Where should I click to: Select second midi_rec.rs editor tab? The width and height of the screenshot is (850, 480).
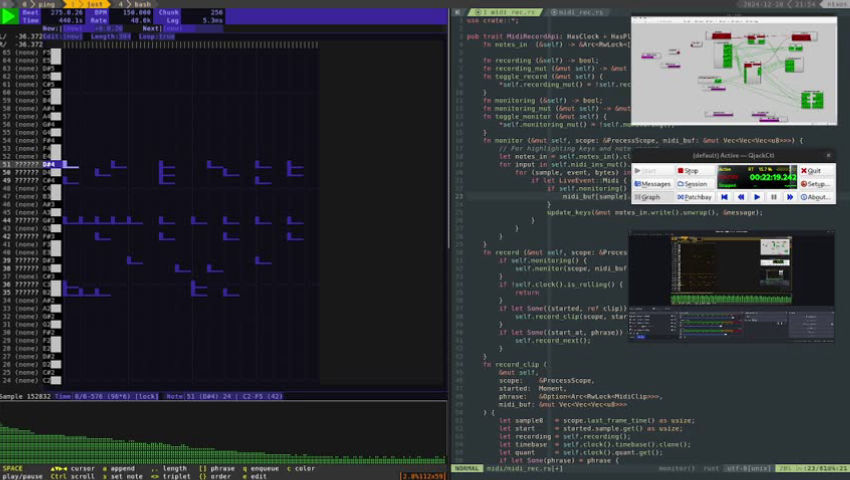[x=578, y=11]
